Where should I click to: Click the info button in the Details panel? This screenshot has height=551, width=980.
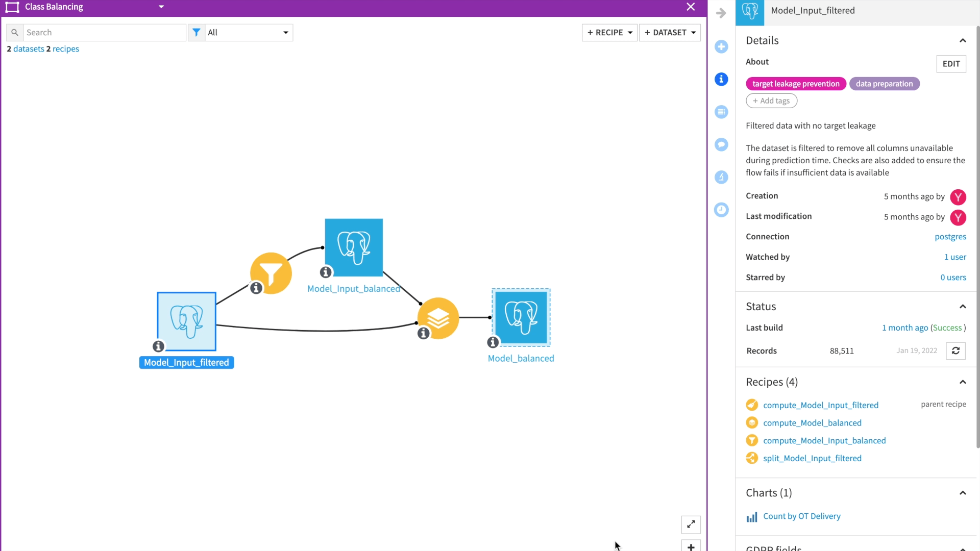point(721,80)
